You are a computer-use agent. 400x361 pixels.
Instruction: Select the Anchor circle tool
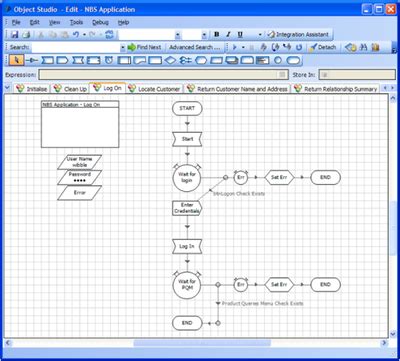coord(278,60)
